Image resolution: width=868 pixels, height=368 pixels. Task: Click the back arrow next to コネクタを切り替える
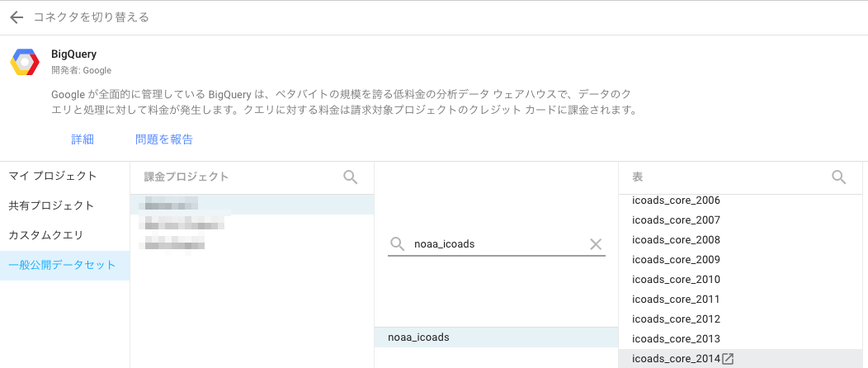[x=17, y=17]
